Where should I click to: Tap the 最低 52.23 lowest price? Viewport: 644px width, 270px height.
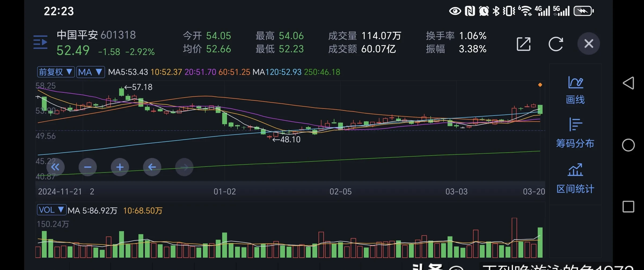click(280, 49)
